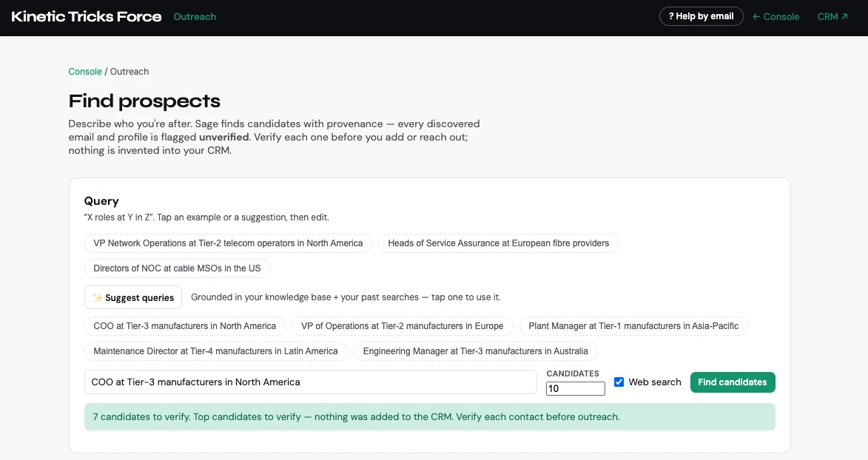The width and height of the screenshot is (868, 460).
Task: Focus the query text input field
Action: [311, 382]
